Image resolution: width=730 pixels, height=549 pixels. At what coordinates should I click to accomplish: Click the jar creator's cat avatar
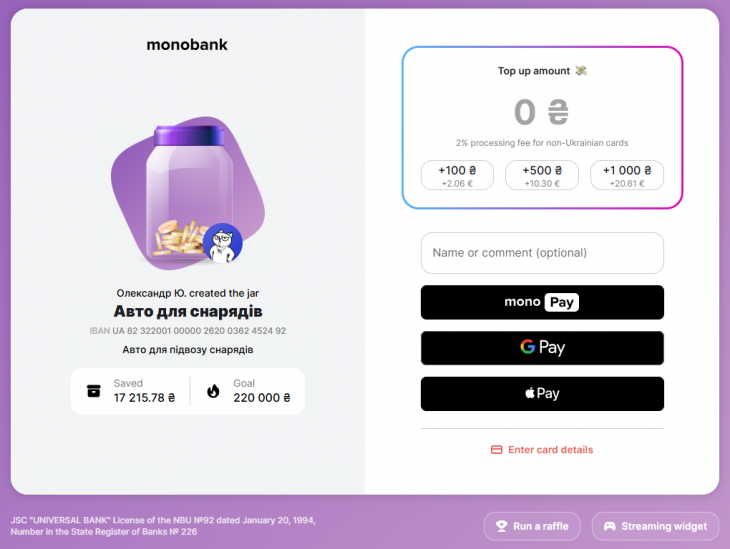pos(222,243)
